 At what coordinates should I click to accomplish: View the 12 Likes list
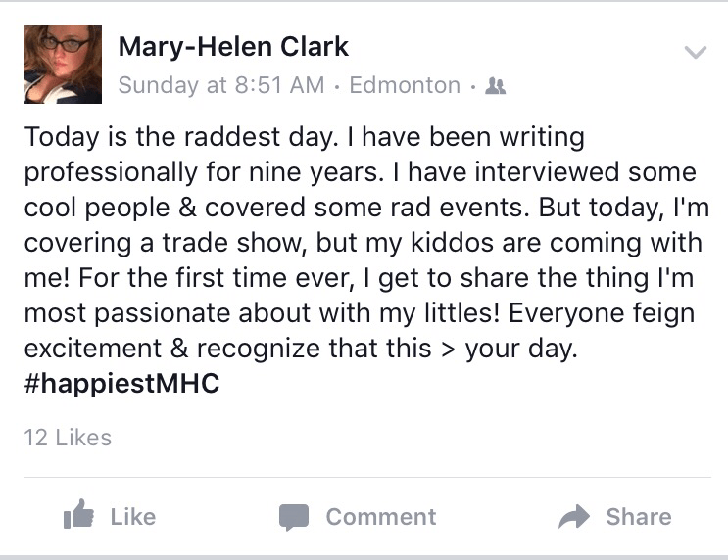pyautogui.click(x=68, y=437)
